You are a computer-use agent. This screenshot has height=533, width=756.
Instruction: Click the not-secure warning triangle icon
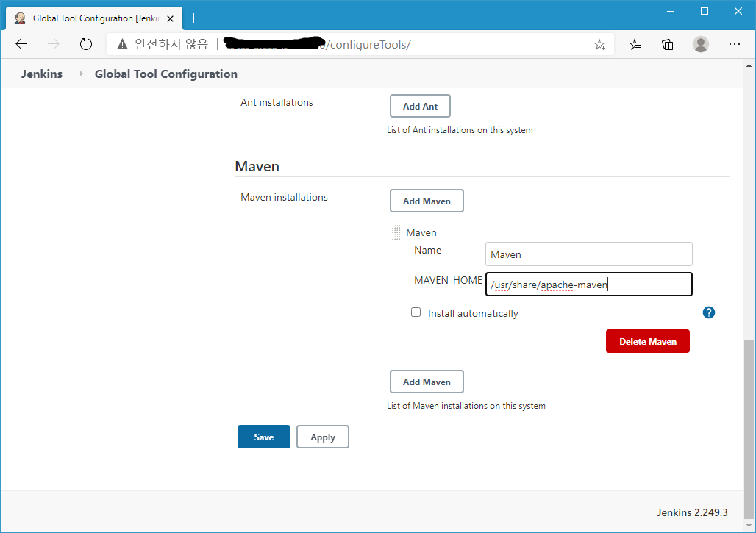pyautogui.click(x=123, y=44)
